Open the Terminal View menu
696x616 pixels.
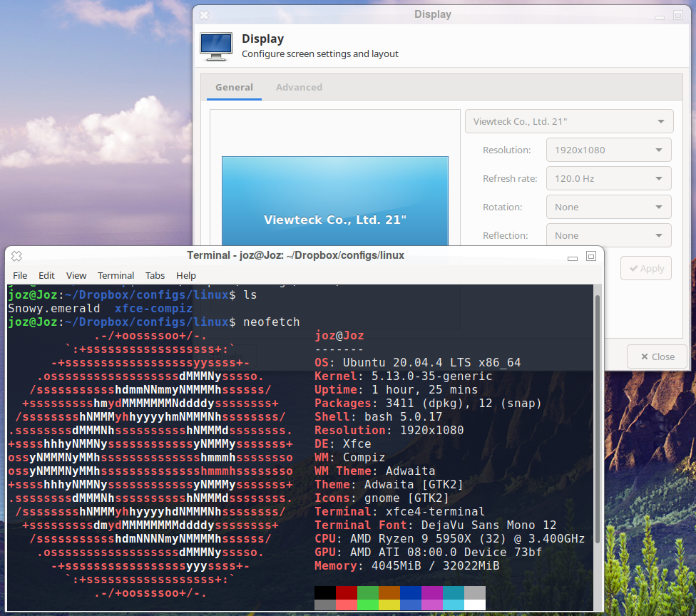[x=76, y=276]
